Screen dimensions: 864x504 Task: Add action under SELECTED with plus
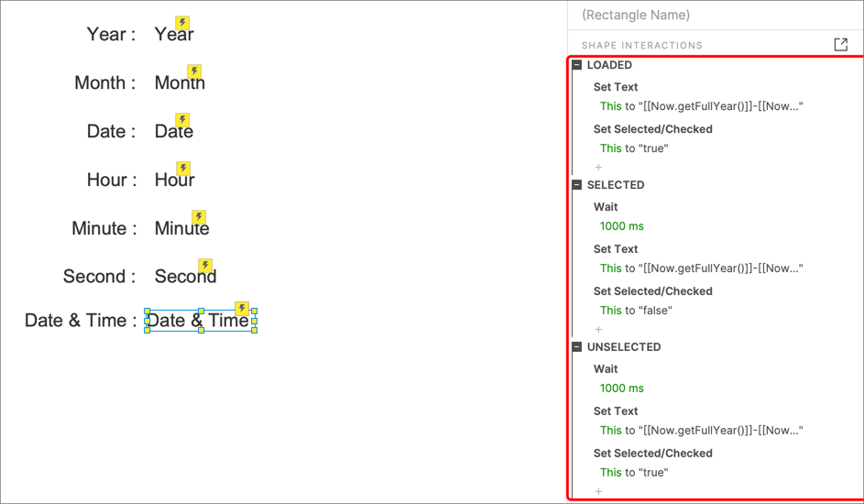click(598, 329)
